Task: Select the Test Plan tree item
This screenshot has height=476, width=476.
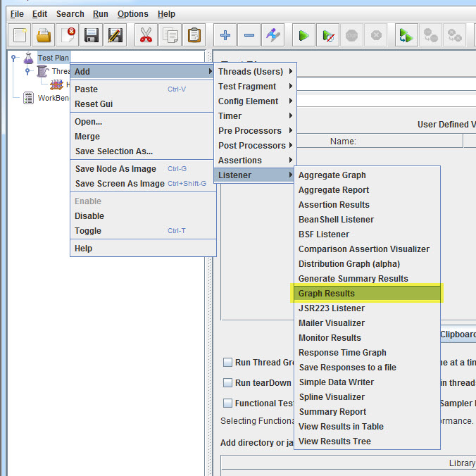Action: point(54,58)
